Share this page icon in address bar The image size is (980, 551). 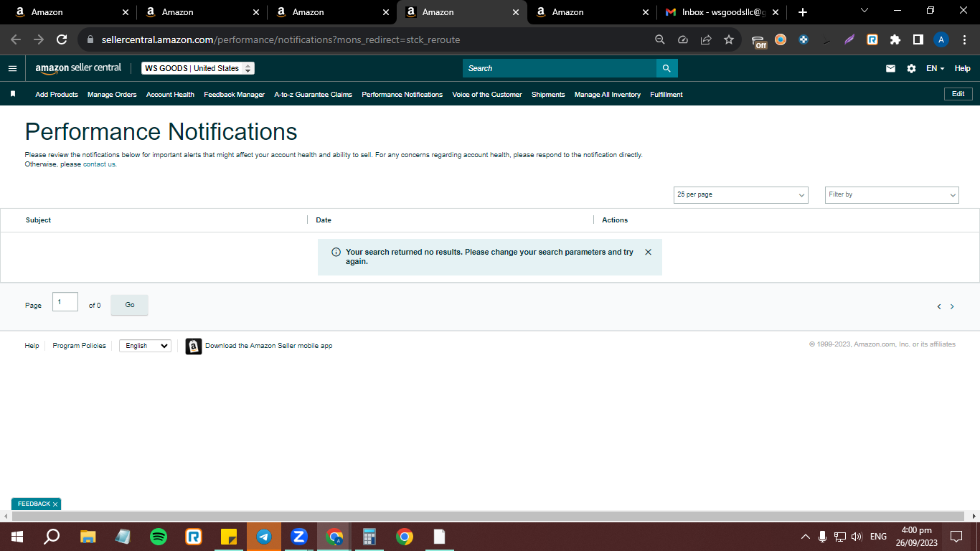coord(706,40)
